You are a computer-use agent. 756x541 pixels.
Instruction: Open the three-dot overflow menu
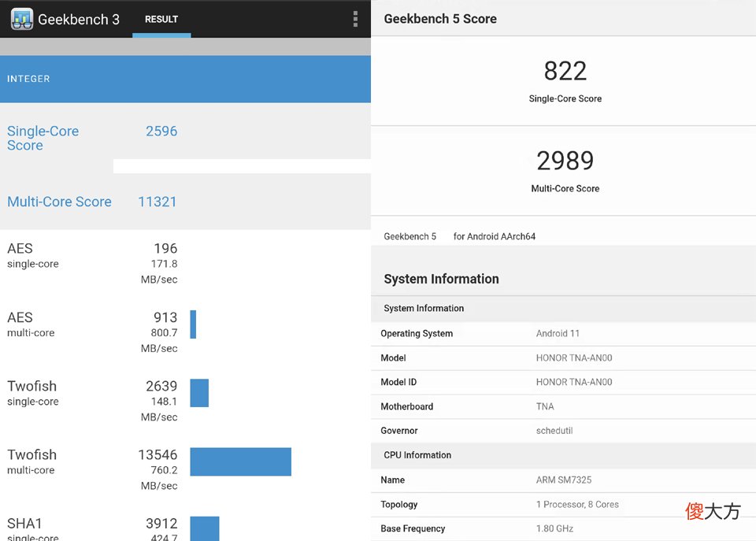pyautogui.click(x=355, y=19)
